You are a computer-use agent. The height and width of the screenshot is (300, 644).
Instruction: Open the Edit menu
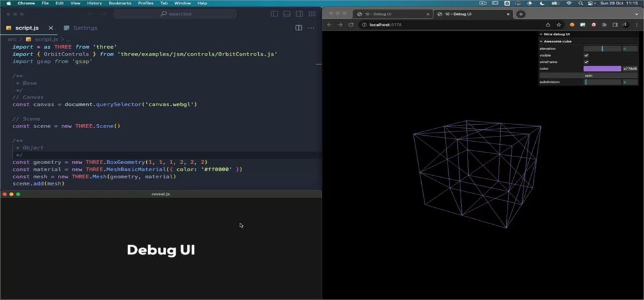tap(59, 3)
